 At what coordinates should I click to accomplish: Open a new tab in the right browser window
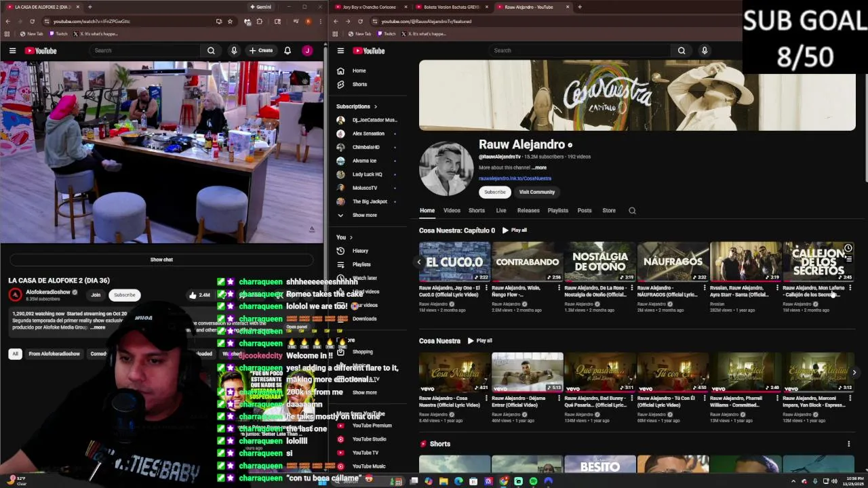(x=580, y=7)
